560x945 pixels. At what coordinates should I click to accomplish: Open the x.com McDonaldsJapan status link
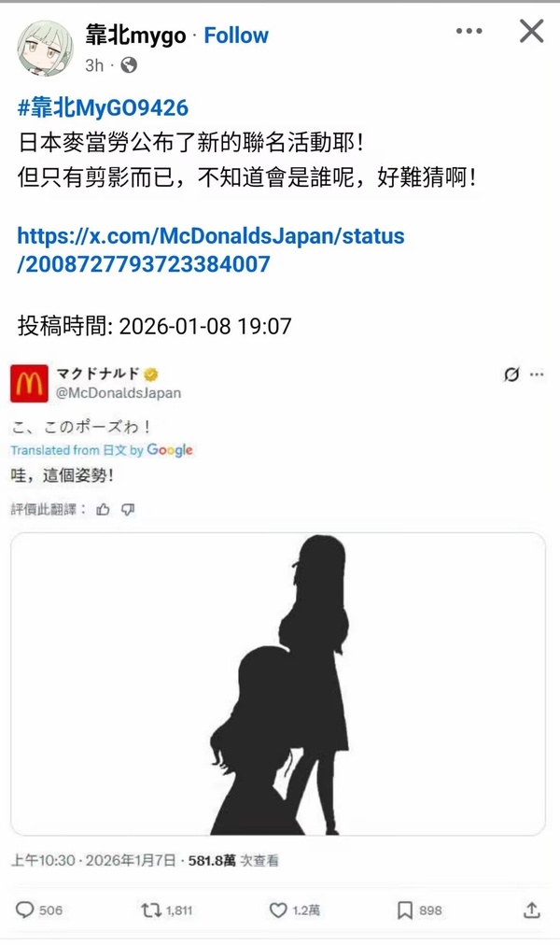(211, 249)
